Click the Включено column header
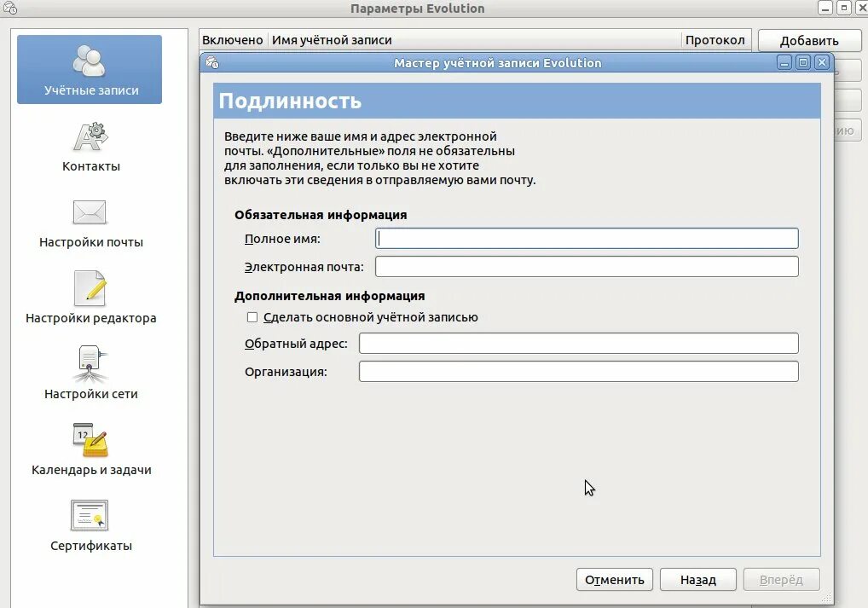 [x=233, y=40]
